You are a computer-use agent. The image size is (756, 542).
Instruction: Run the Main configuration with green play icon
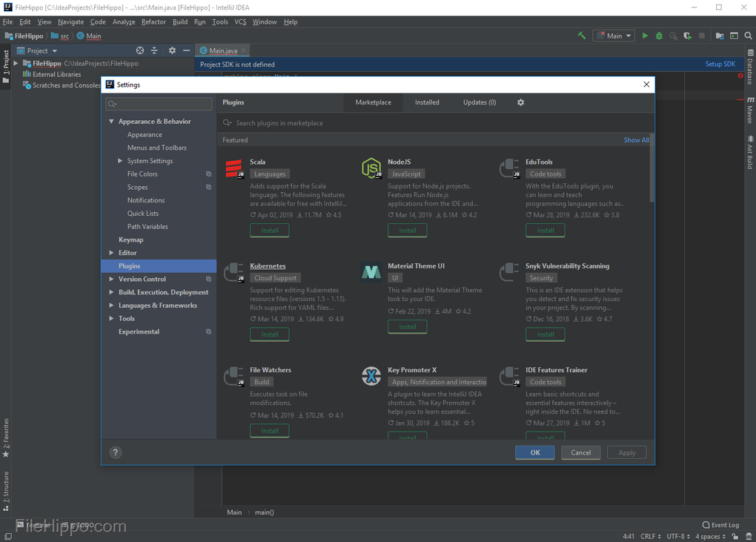[x=644, y=35]
